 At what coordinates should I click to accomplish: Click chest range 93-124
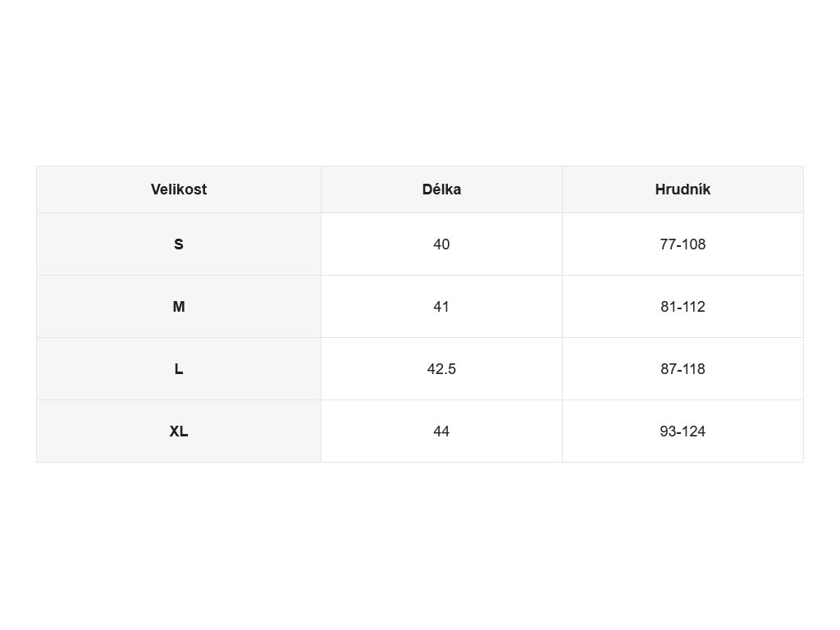(x=682, y=431)
